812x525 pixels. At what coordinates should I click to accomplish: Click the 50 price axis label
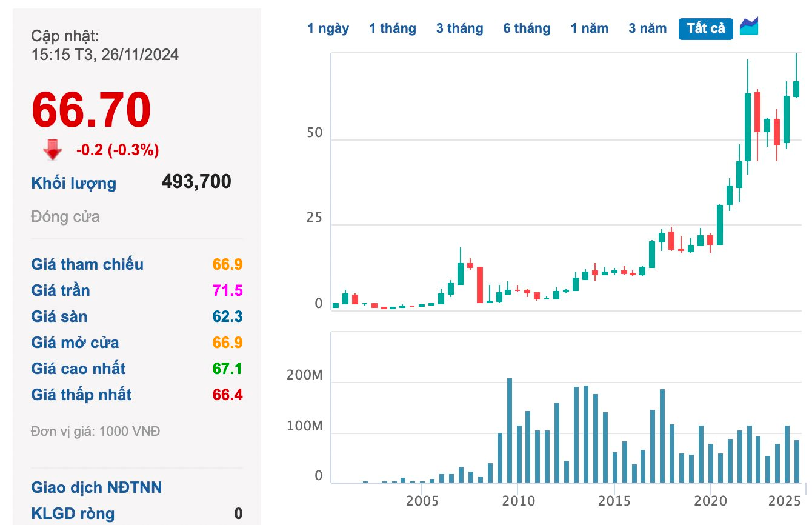pos(314,133)
